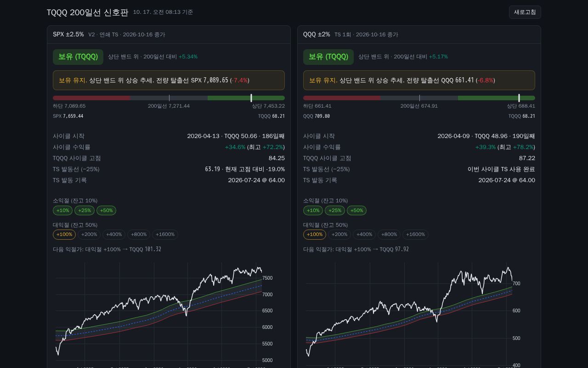Click the SPX price chart
The image size is (588, 368).
point(169,315)
